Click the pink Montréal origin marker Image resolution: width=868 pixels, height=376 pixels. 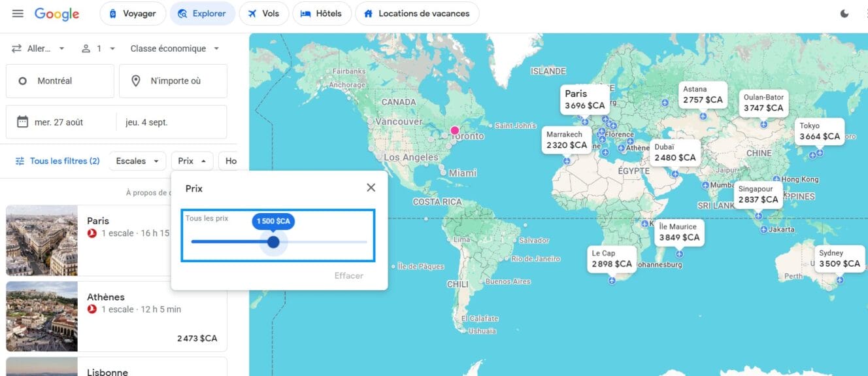point(455,130)
